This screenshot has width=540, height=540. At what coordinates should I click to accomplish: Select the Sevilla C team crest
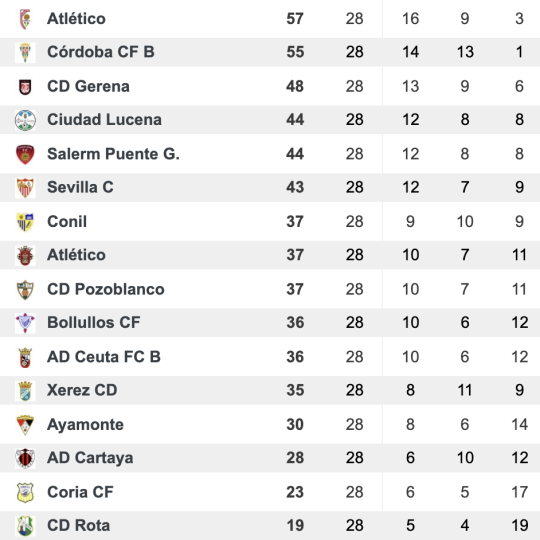point(25,188)
